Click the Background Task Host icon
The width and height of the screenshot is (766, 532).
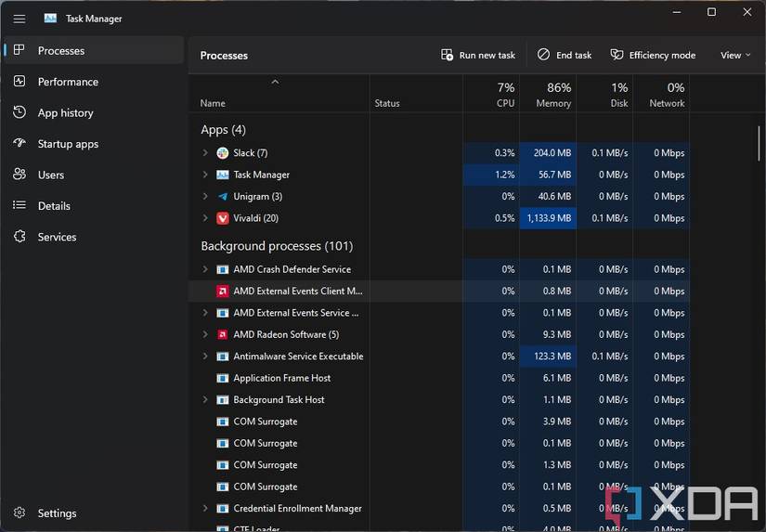click(x=222, y=399)
